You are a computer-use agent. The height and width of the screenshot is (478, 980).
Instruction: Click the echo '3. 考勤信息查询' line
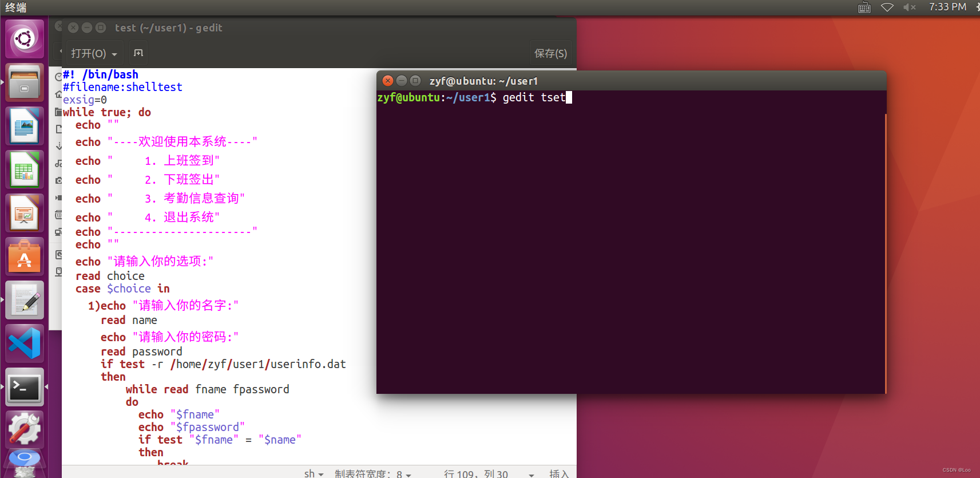point(160,198)
